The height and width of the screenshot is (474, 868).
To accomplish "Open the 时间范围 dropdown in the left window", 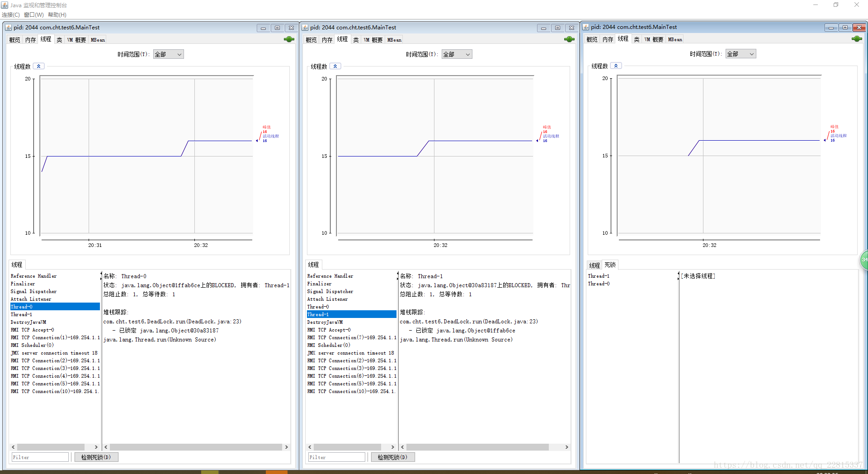I will point(169,54).
